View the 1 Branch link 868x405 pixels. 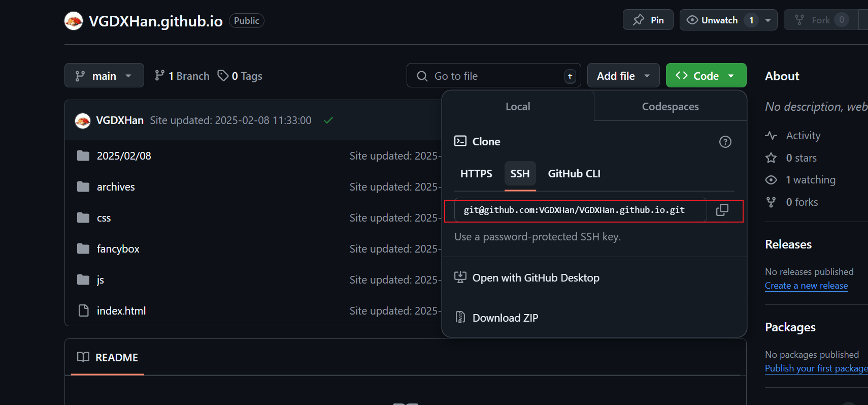click(x=182, y=76)
